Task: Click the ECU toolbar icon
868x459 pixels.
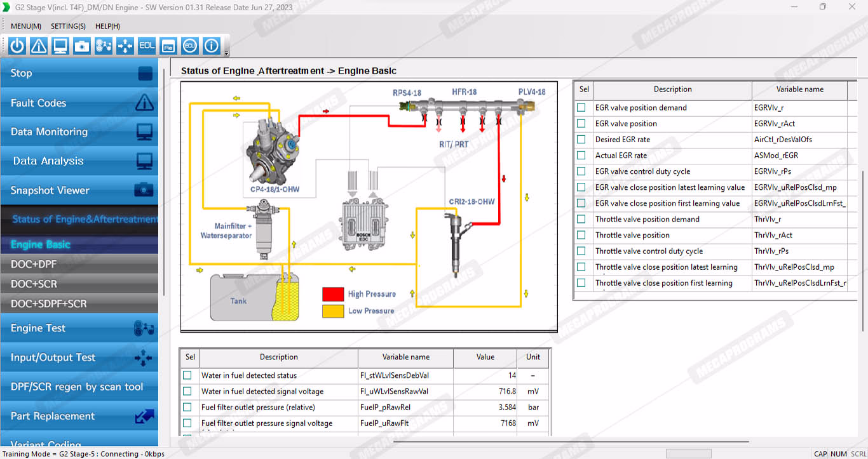Action: click(x=189, y=46)
